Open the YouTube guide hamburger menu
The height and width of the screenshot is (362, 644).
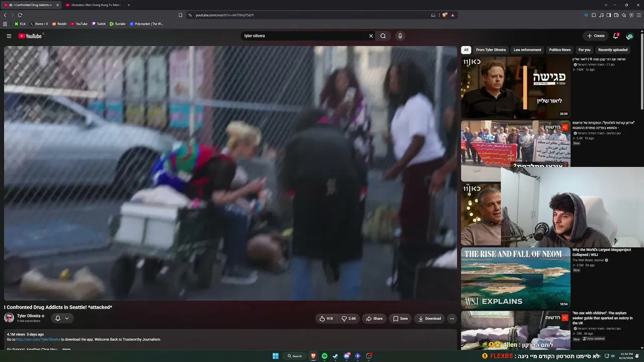pyautogui.click(x=9, y=36)
